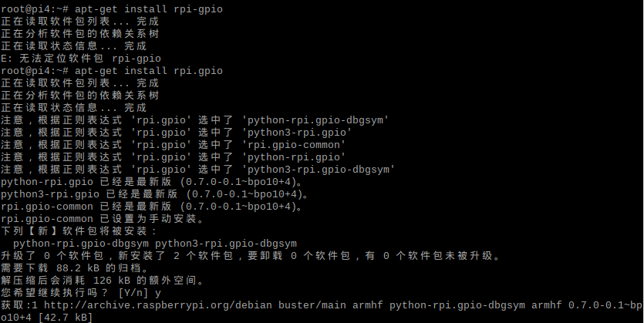Click the heading '下列【新】软件包将被安装'

[79, 231]
